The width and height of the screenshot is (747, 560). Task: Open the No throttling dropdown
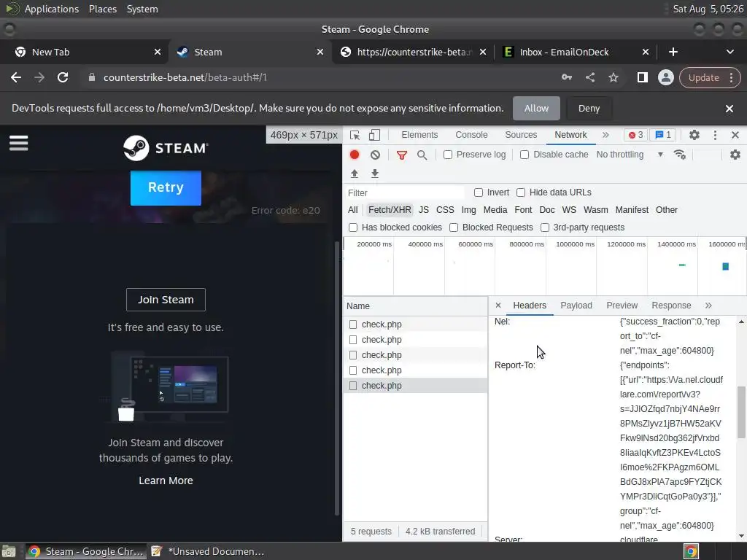click(x=630, y=155)
